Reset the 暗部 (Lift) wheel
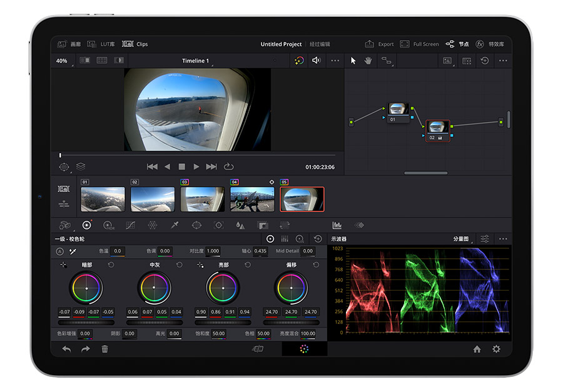The width and height of the screenshot is (563, 392). 111,265
